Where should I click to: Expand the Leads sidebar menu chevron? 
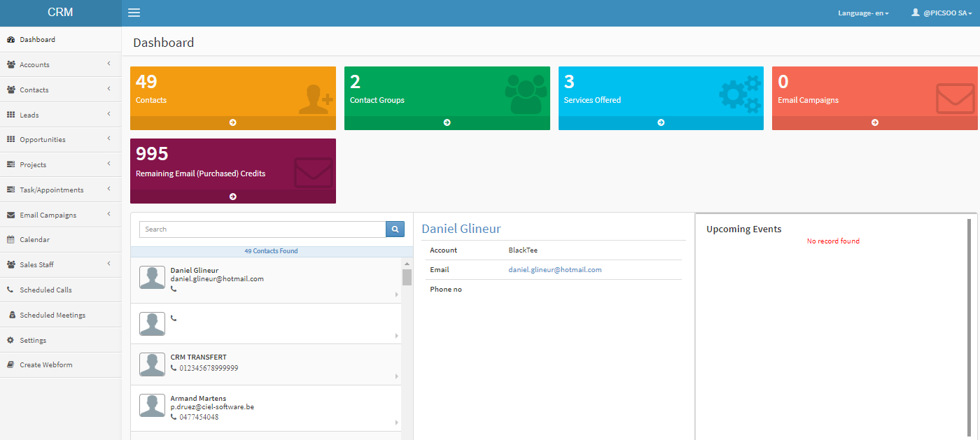pos(109,114)
